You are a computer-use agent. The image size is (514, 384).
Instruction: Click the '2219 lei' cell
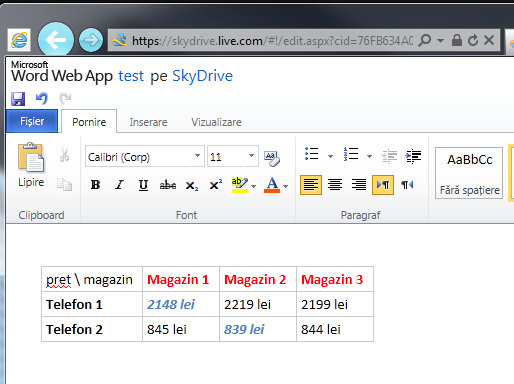coord(258,304)
